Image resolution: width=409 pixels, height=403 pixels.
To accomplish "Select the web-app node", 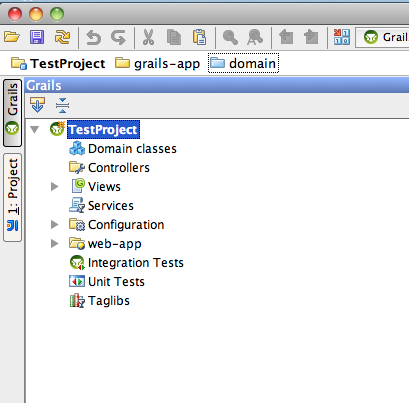I will (115, 244).
